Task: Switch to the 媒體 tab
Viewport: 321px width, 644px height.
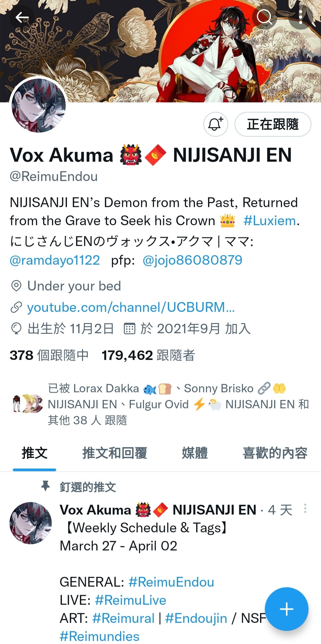Action: click(195, 453)
